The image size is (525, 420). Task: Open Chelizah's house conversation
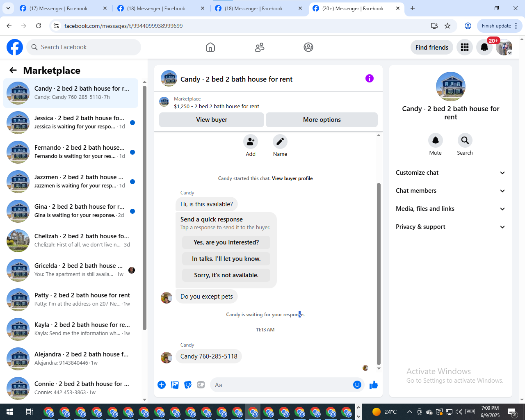click(71, 241)
